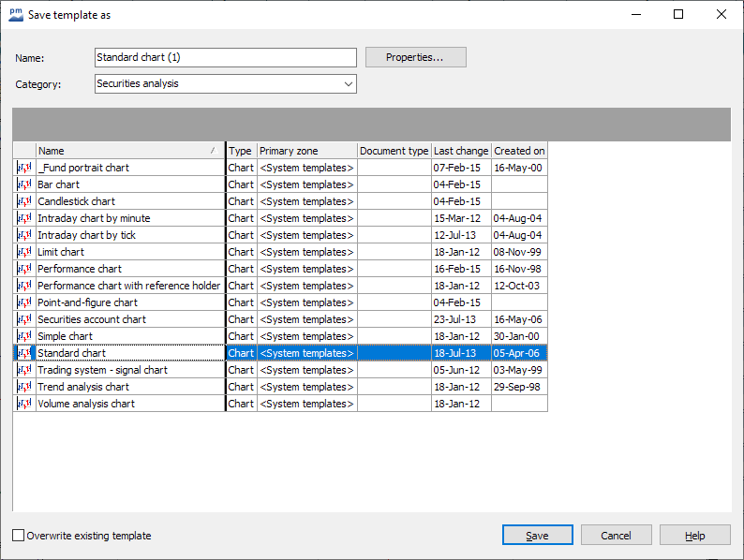Click into the Name text field
The width and height of the screenshot is (744, 560).
point(225,58)
